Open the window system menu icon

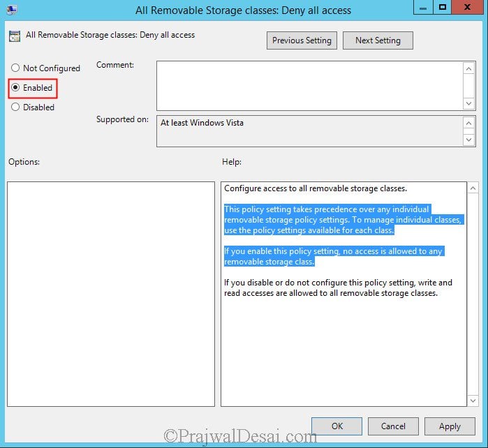tap(12, 10)
